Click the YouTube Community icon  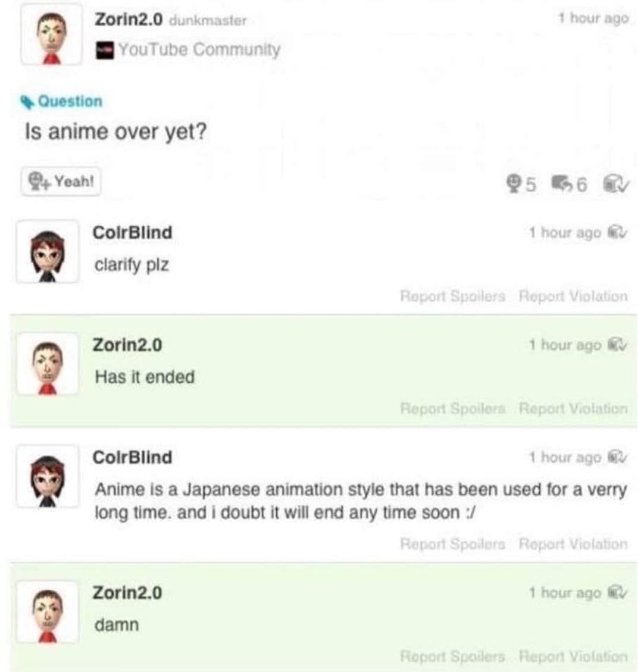pyautogui.click(x=105, y=50)
